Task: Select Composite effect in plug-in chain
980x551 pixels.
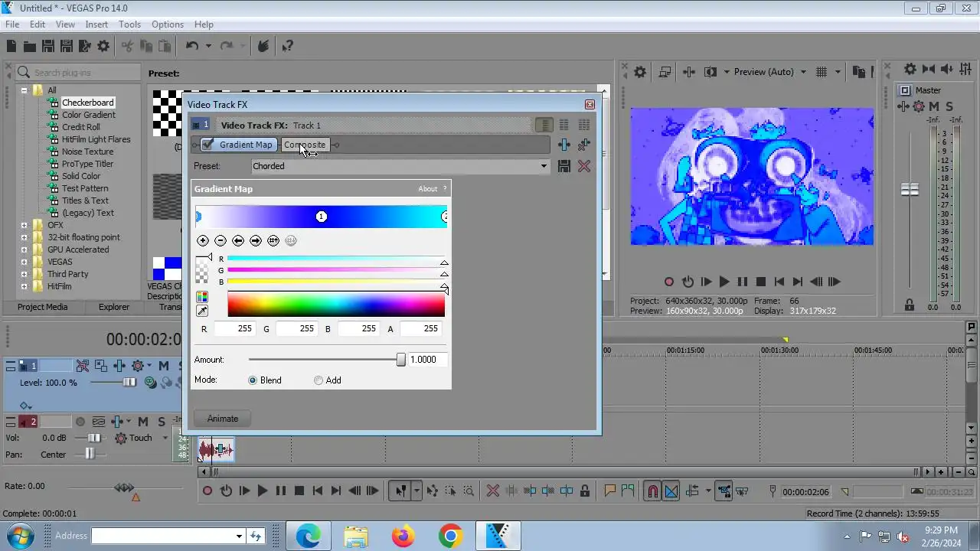Action: coord(305,145)
